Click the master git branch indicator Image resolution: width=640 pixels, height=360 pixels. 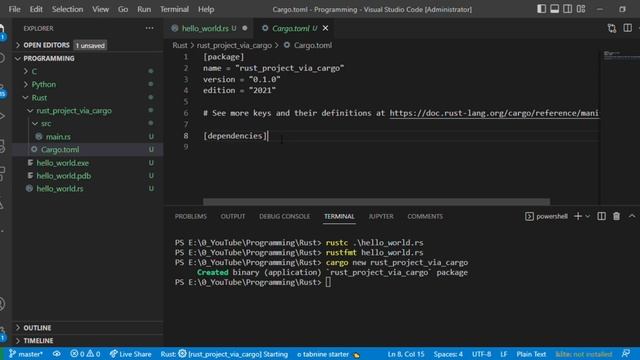(26, 354)
